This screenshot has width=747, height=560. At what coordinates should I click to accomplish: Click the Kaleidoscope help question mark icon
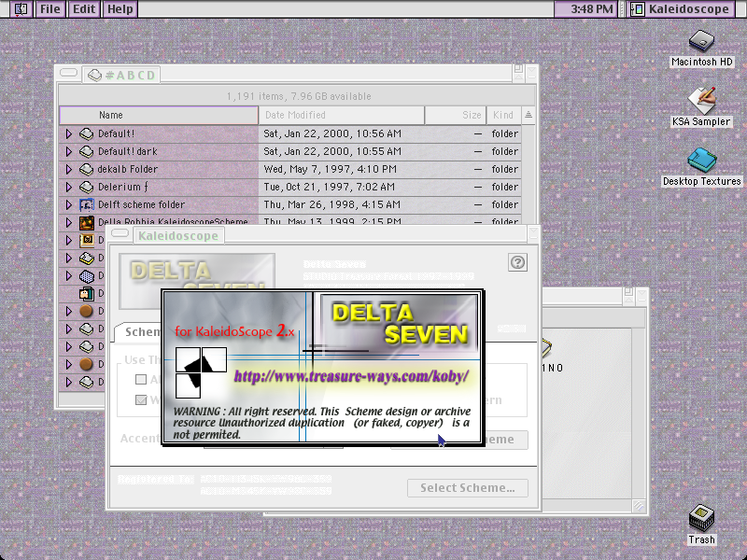pos(518,262)
